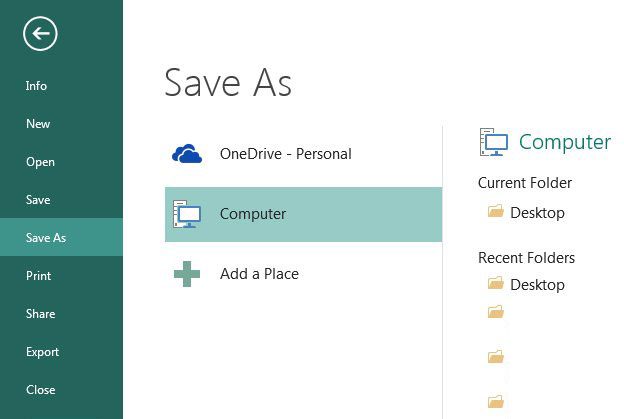
Task: Click the Recent Folders Desktop folder icon
Action: (x=495, y=284)
